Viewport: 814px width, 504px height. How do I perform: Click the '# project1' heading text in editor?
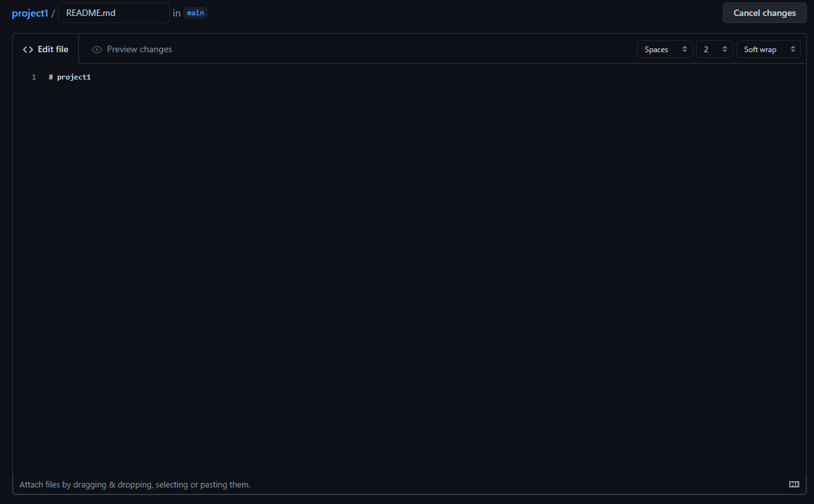[69, 77]
